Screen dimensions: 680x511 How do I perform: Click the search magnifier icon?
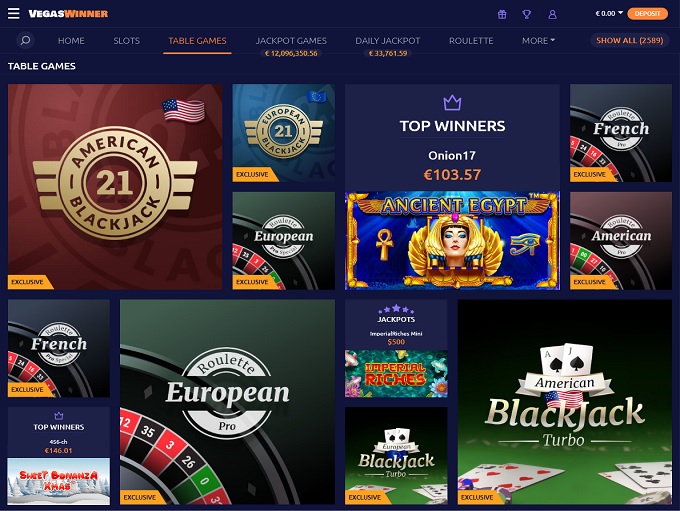(26, 40)
